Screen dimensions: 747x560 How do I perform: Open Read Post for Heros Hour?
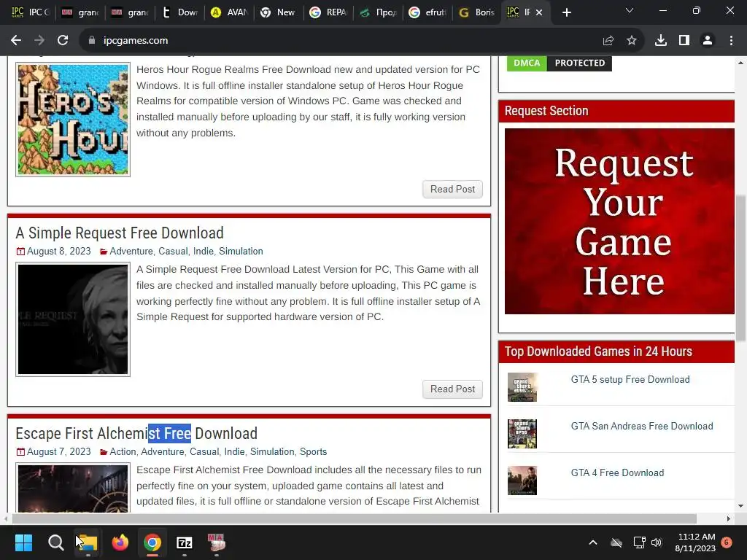pos(452,189)
